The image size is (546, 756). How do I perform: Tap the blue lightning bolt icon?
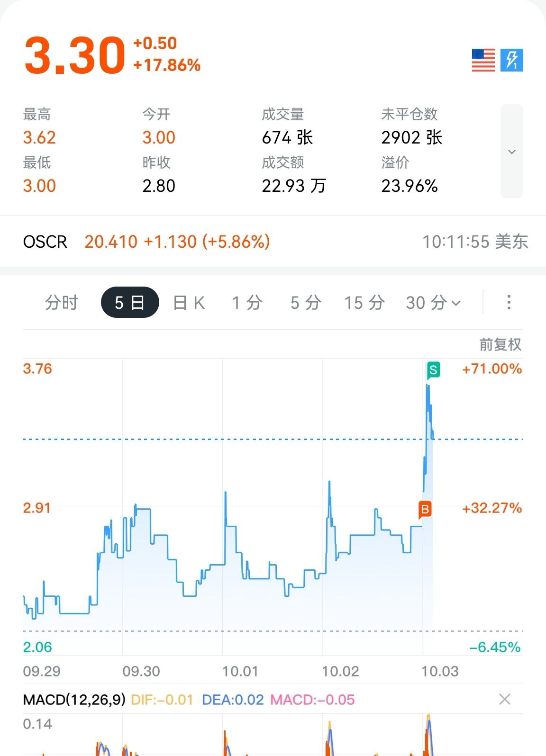point(512,60)
